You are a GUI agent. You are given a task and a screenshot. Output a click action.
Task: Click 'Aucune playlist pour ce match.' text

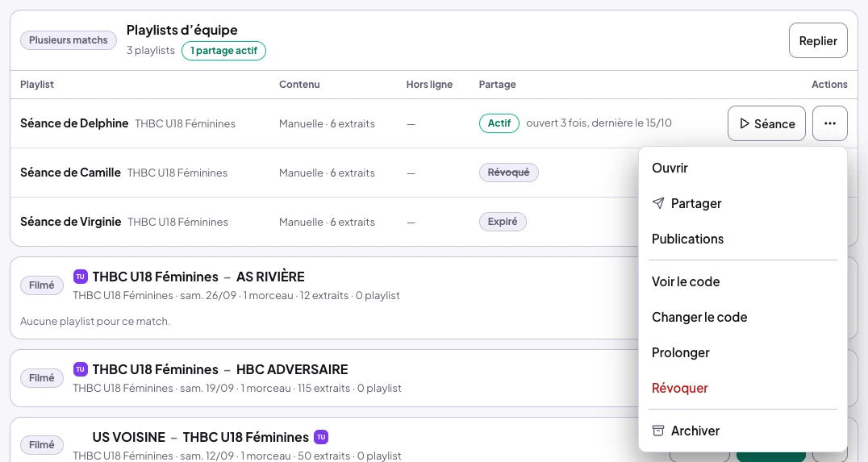pyautogui.click(x=95, y=321)
